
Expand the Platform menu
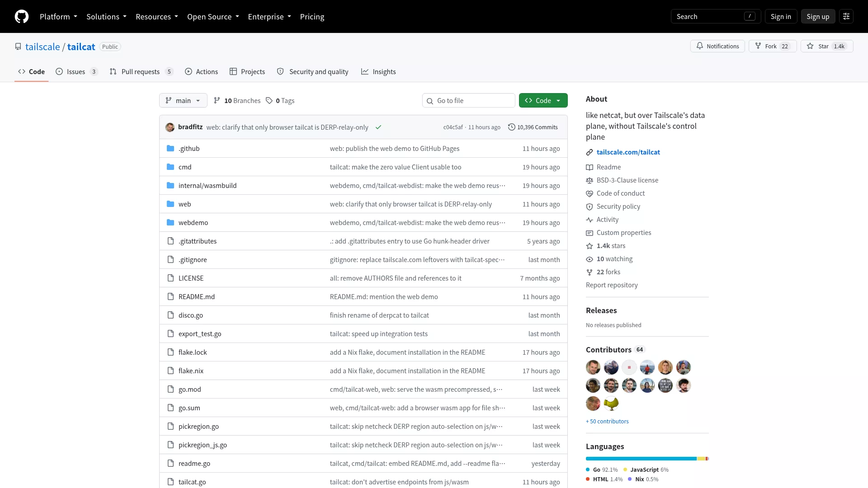pyautogui.click(x=58, y=17)
